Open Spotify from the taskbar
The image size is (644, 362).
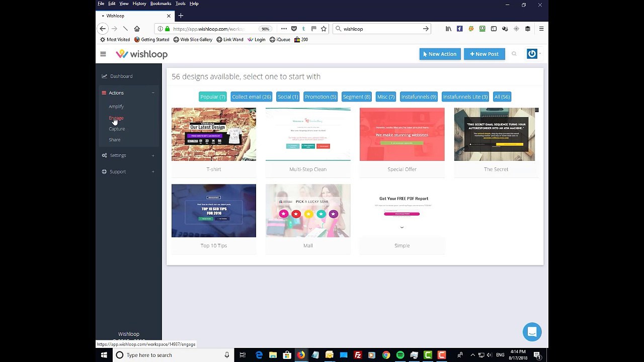(x=400, y=355)
